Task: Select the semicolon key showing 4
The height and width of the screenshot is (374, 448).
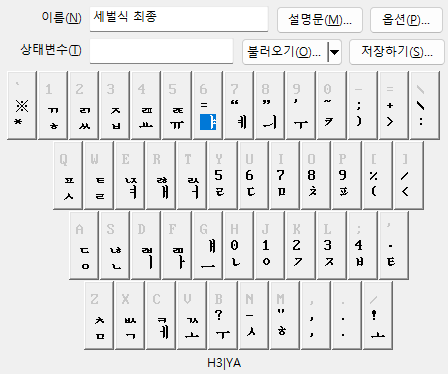Action: (363, 245)
